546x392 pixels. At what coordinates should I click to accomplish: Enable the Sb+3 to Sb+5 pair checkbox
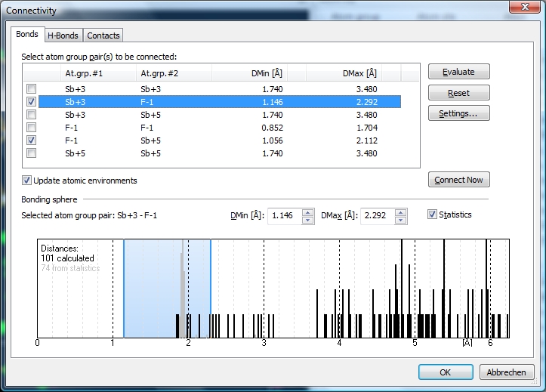click(x=31, y=115)
